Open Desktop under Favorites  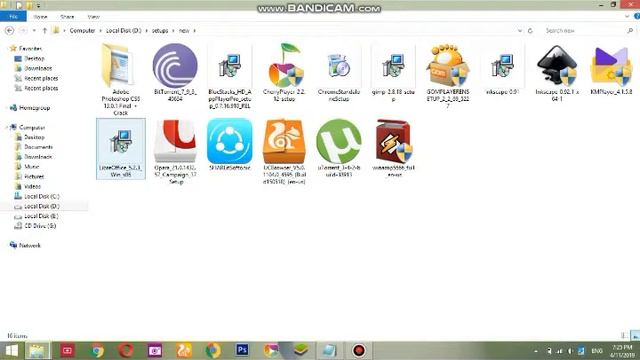pos(34,58)
